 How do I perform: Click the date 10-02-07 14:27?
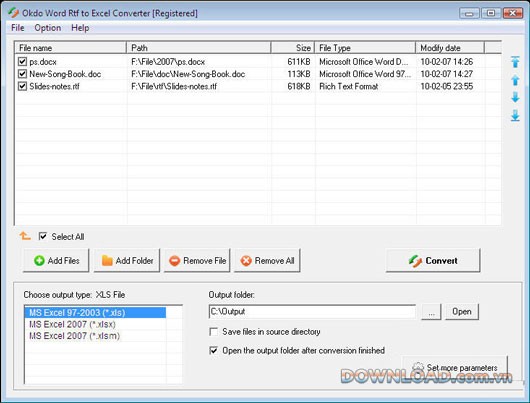447,74
